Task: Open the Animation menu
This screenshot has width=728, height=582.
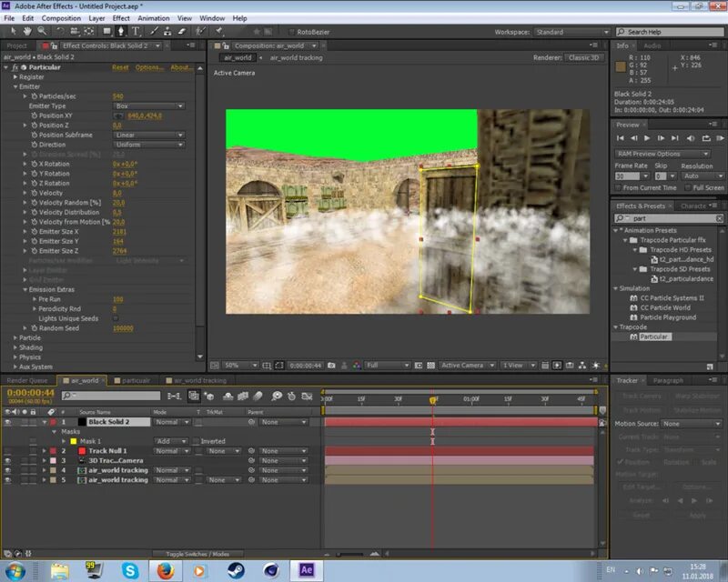Action: tap(153, 18)
